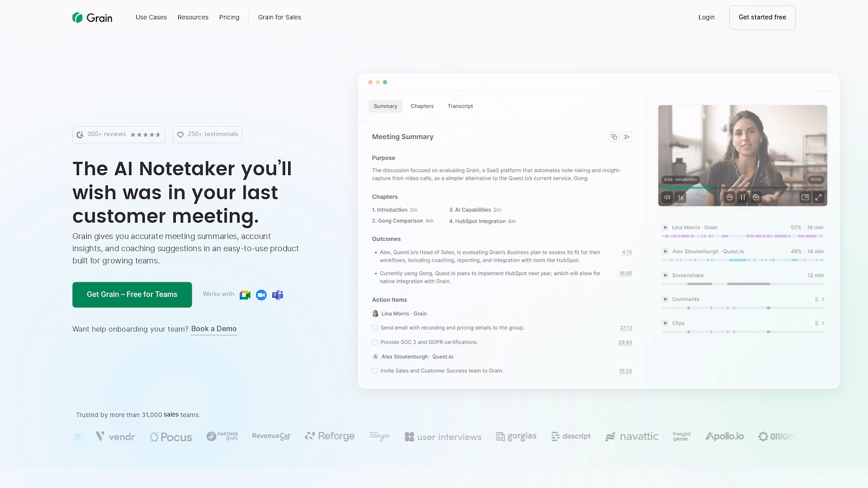Click the Google Meet icon

pyautogui.click(x=245, y=295)
